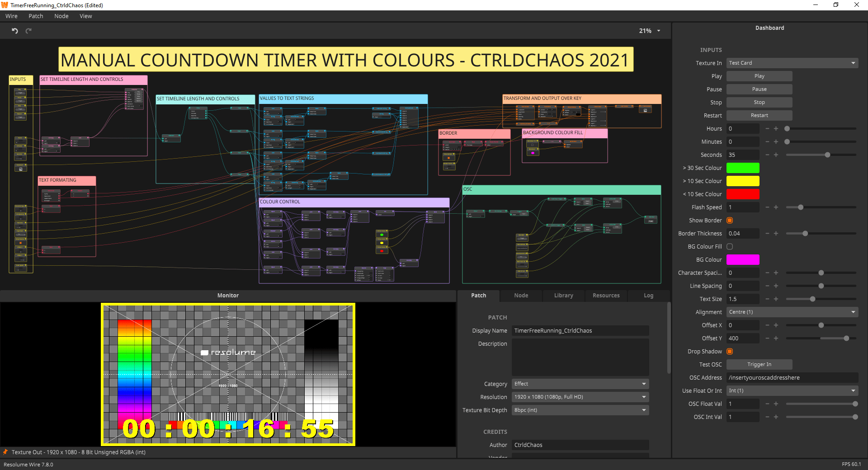Image resolution: width=868 pixels, height=470 pixels.
Task: Click the orange pin icon on Texture Out
Action: pyautogui.click(x=6, y=452)
